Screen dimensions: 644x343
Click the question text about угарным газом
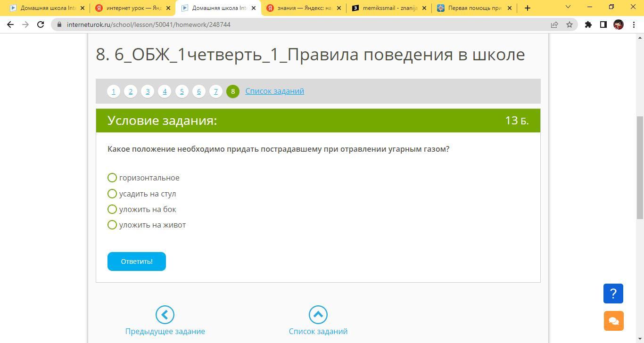click(278, 149)
